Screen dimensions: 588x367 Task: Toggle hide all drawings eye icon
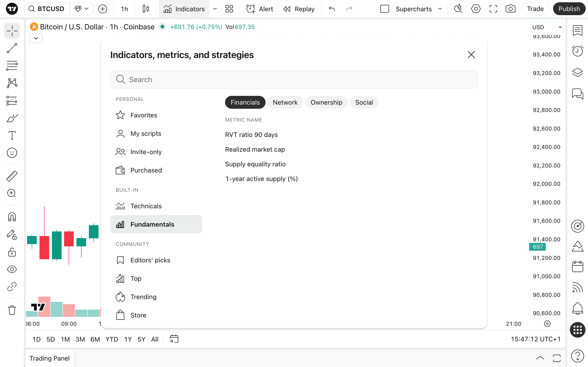pyautogui.click(x=12, y=269)
